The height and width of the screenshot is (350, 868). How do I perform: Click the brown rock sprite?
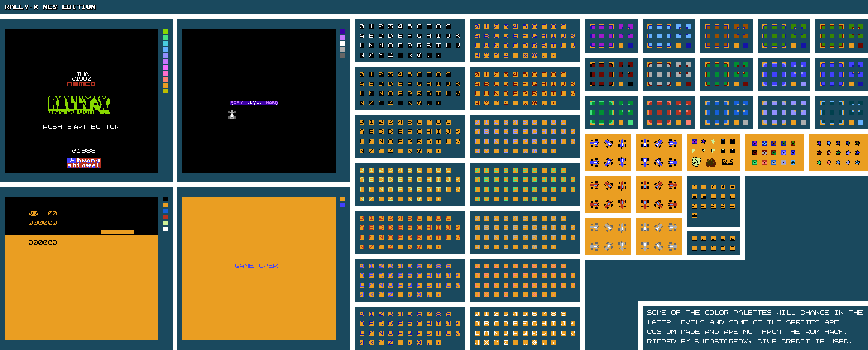(711, 162)
